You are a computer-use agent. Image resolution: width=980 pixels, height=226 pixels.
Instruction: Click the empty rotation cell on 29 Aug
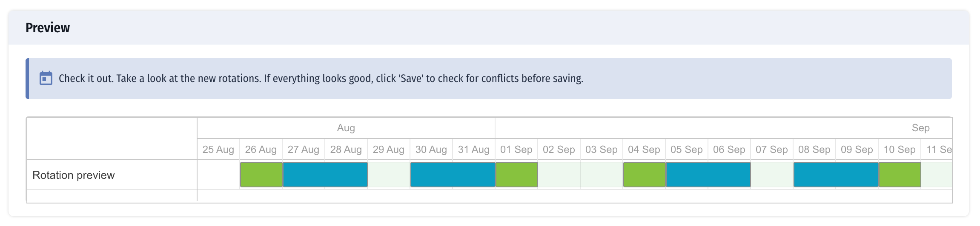click(389, 175)
